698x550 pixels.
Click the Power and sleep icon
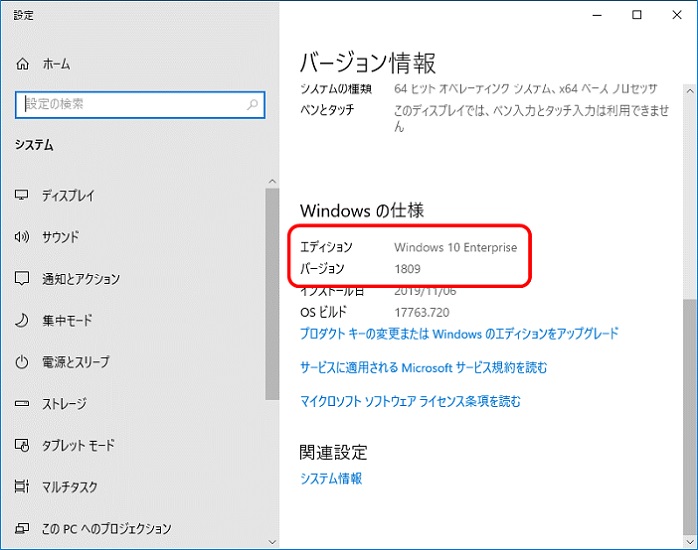[x=22, y=362]
